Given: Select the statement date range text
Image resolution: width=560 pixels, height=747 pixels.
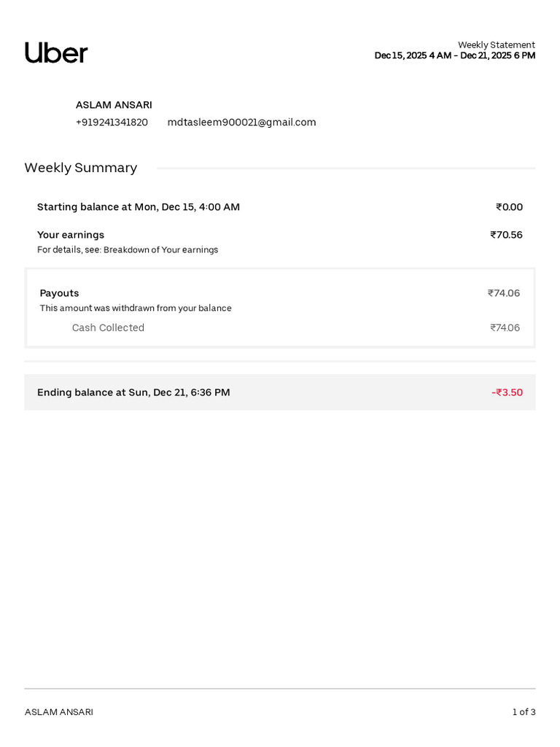Looking at the screenshot, I should [455, 55].
